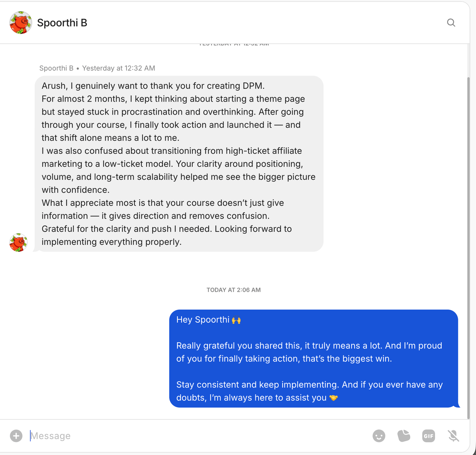Click sender name above the received message

point(56,68)
